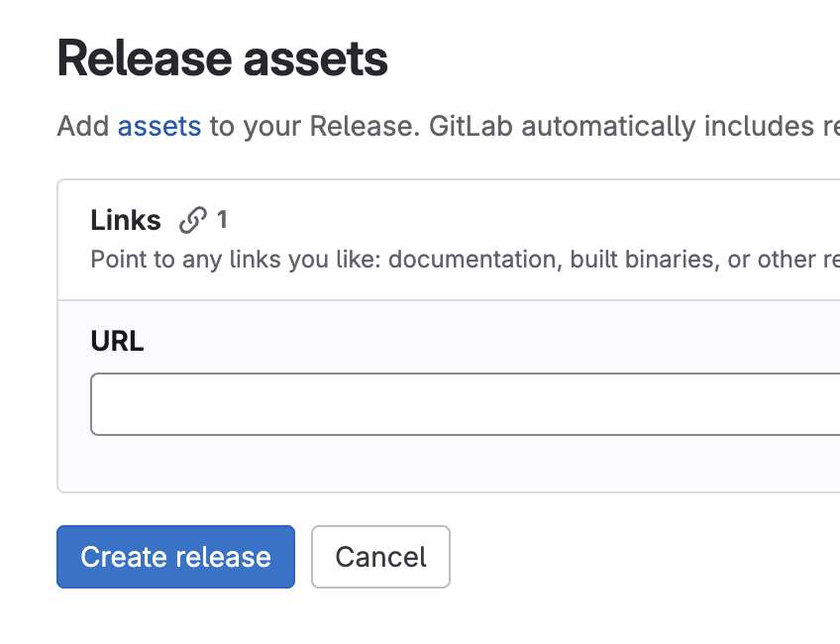Screen dimensions: 840x644
Task: Cancel the release creation
Action: point(380,557)
